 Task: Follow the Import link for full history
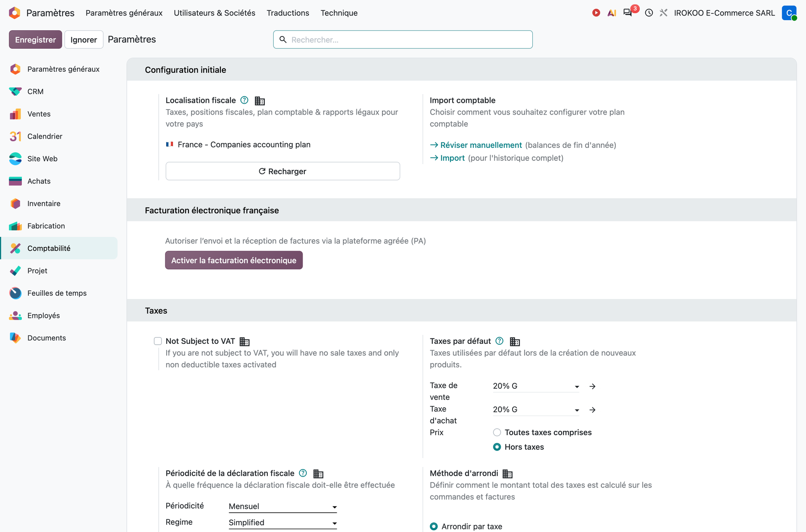pyautogui.click(x=447, y=158)
